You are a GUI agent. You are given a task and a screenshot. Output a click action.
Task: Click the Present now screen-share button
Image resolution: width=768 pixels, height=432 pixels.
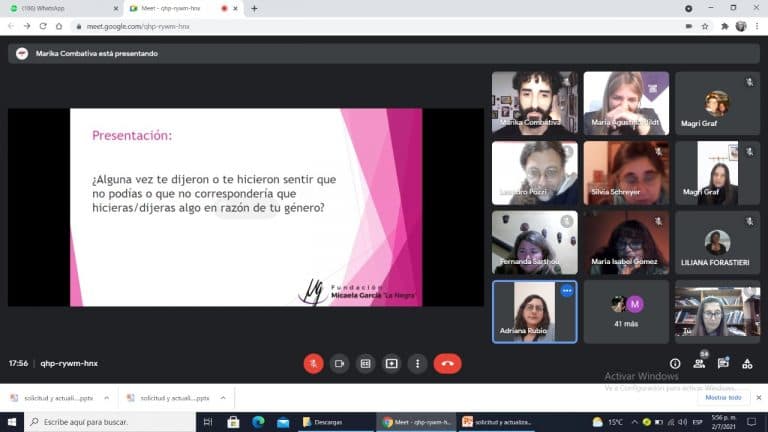pos(391,363)
